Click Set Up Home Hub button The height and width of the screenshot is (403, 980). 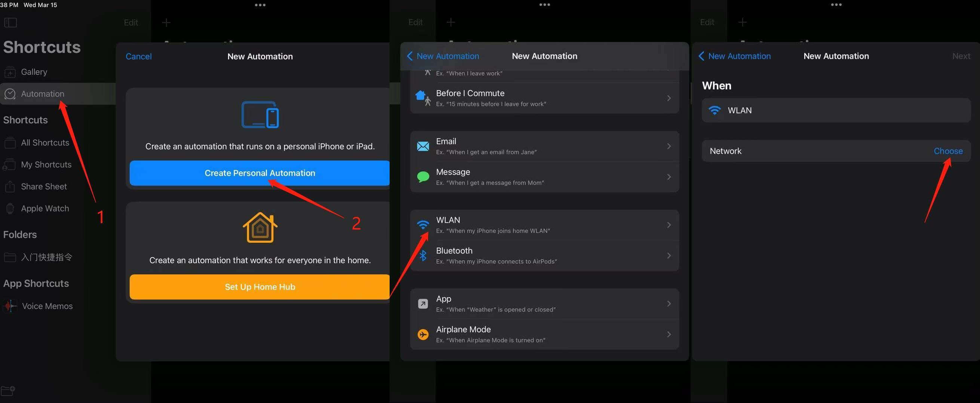pos(259,287)
